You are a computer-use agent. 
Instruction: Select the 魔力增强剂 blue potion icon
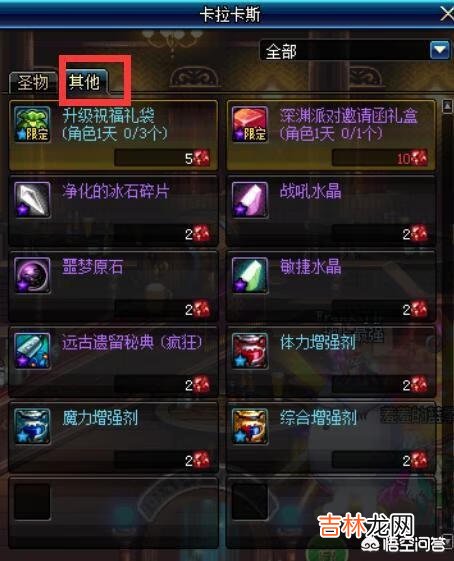pos(32,426)
